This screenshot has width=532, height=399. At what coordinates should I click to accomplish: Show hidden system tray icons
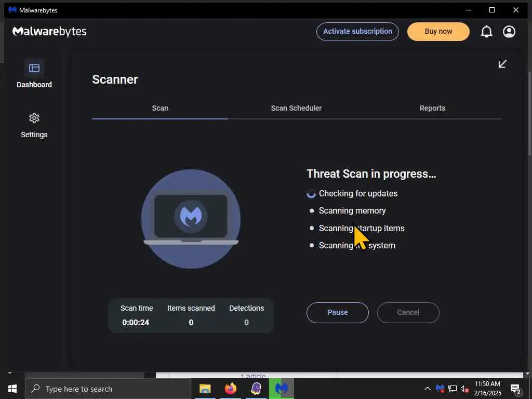tap(428, 389)
